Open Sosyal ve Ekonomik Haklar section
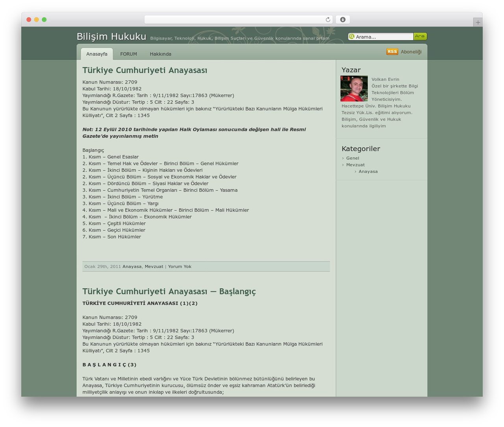The width and height of the screenshot is (504, 427). coord(159,177)
